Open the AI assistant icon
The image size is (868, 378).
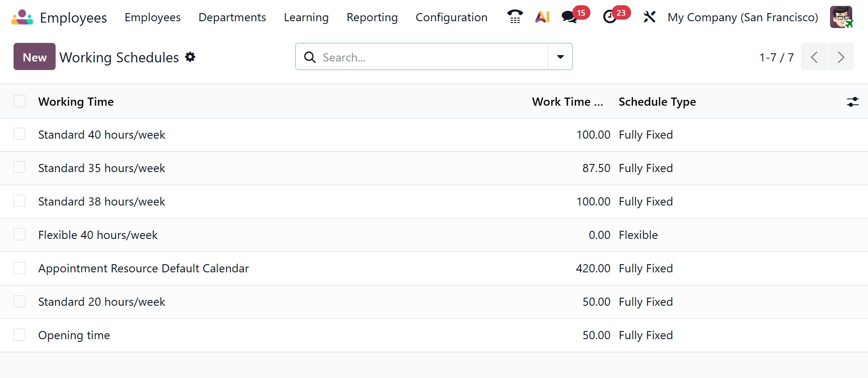[x=542, y=17]
